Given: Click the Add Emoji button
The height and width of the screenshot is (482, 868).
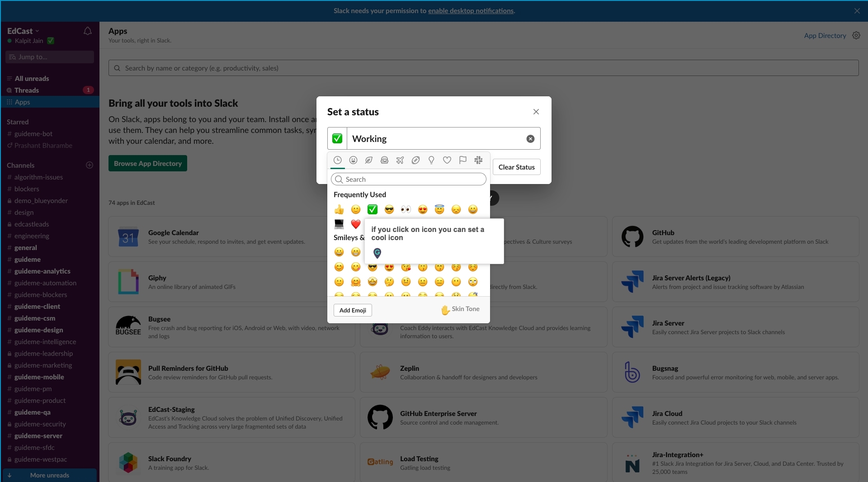Looking at the screenshot, I should 353,310.
